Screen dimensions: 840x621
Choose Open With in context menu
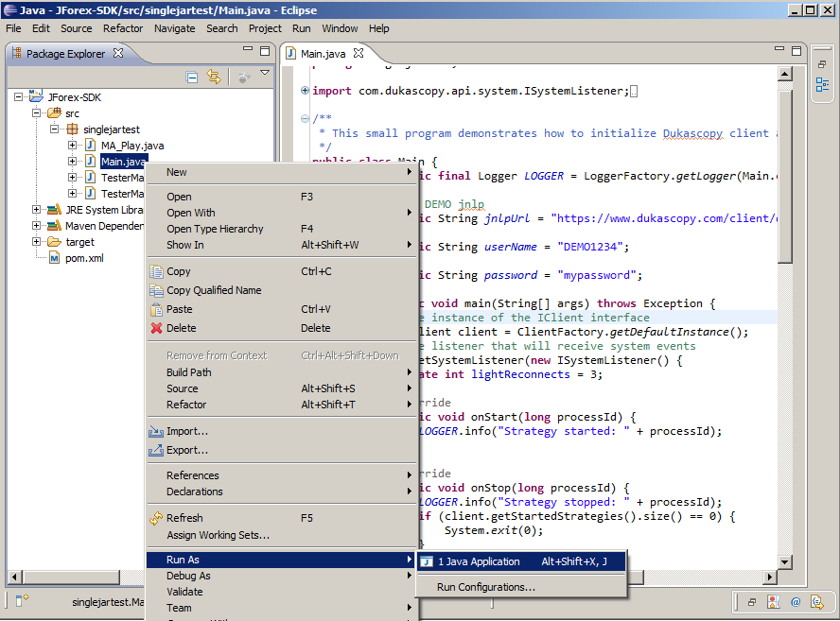pos(282,213)
